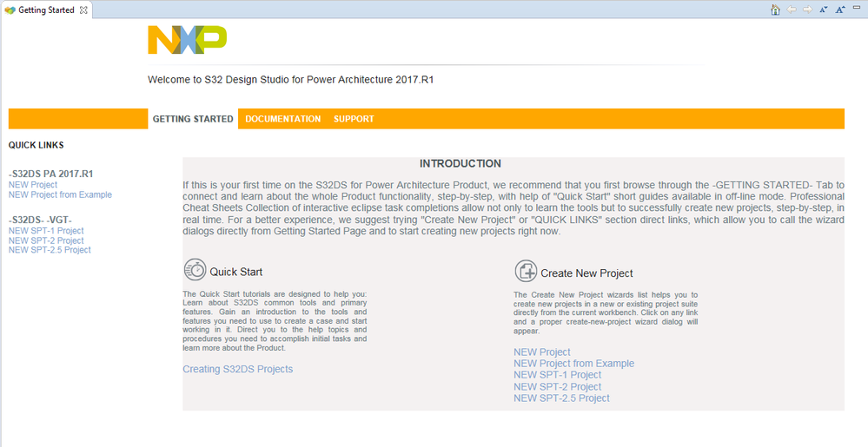Click NEW SPT-1 Project in Quick Links

click(46, 231)
